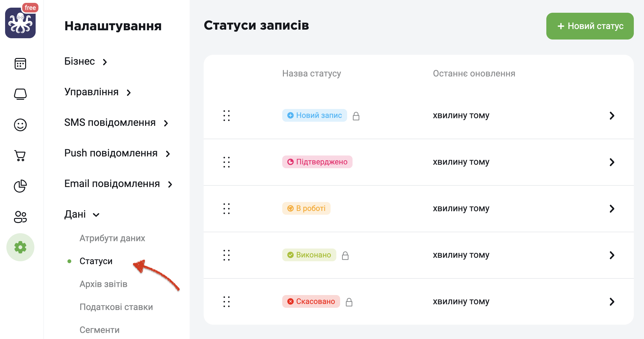Grab drag handle of В роботі row

pos(227,209)
